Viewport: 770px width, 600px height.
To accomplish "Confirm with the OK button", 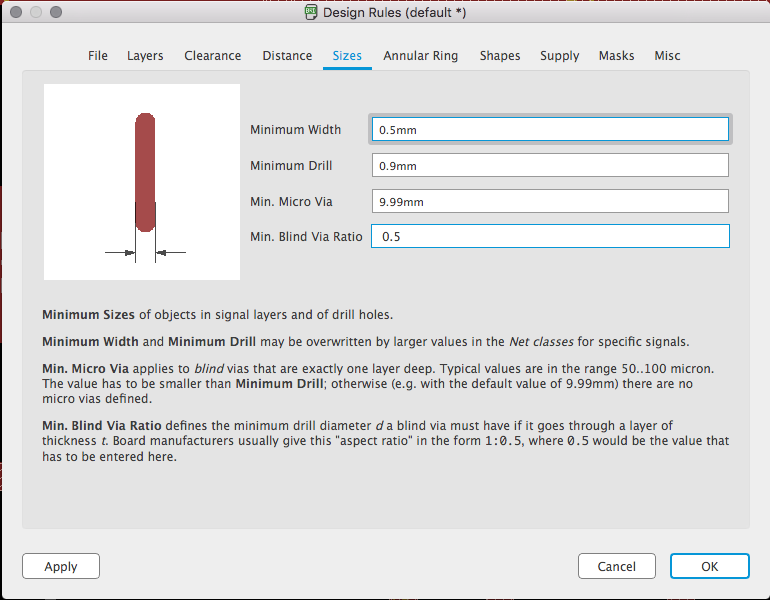I will coord(710,566).
